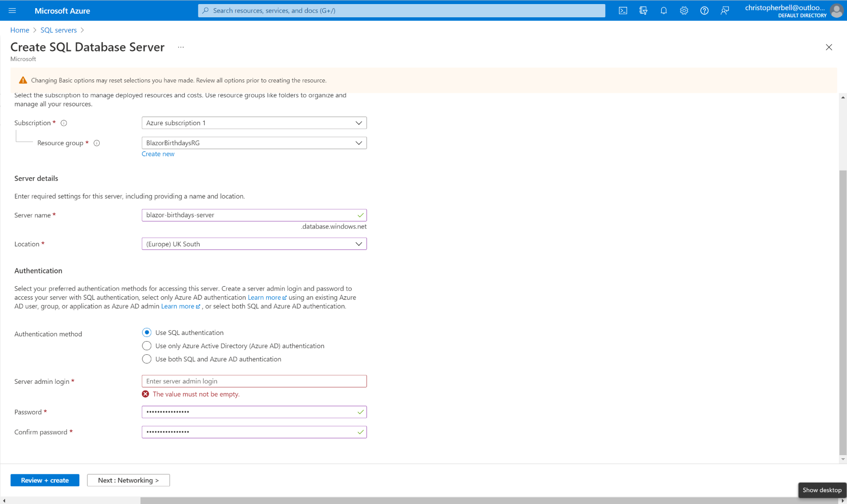Image resolution: width=847 pixels, height=504 pixels.
Task: Navigate to SQL servers breadcrumb
Action: coord(59,30)
